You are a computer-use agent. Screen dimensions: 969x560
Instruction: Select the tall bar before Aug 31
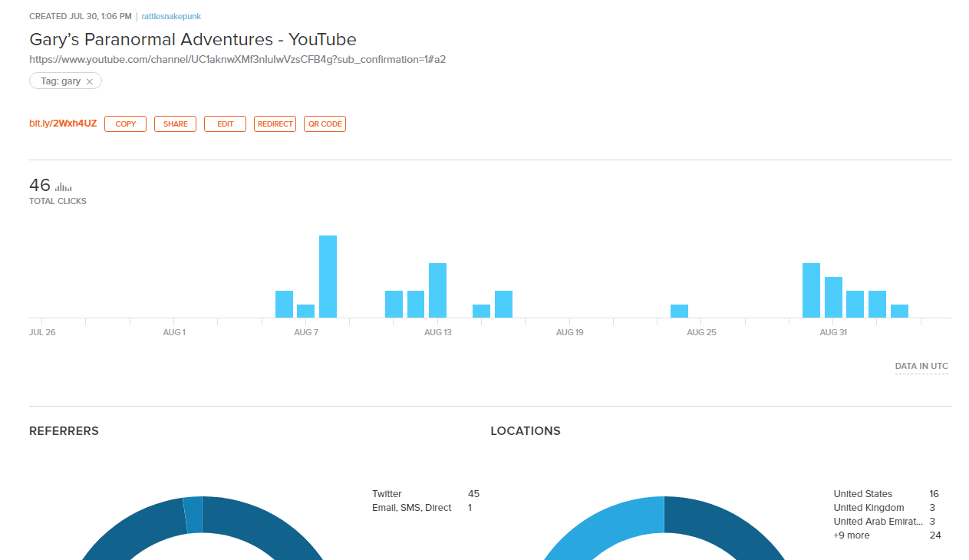click(x=811, y=290)
